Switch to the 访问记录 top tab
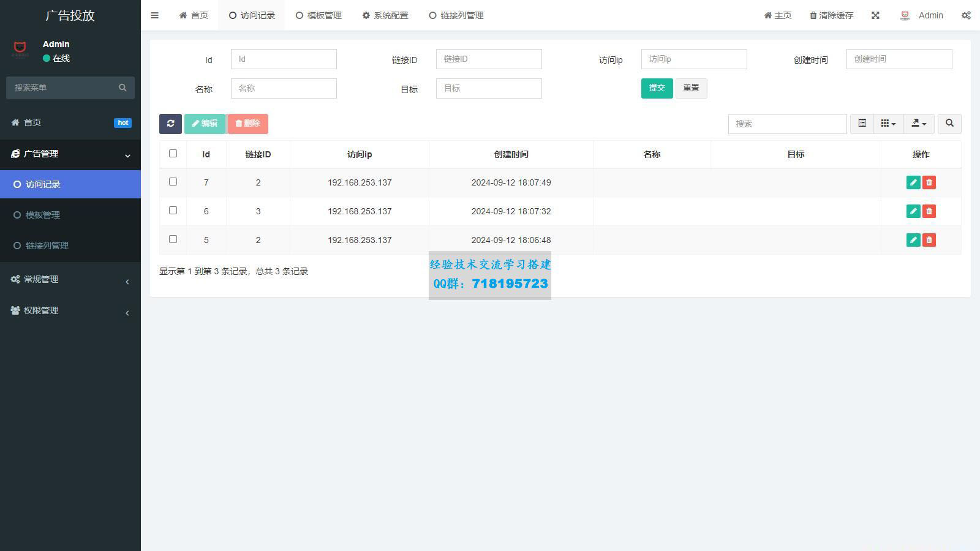Viewport: 980px width, 551px height. tap(252, 15)
